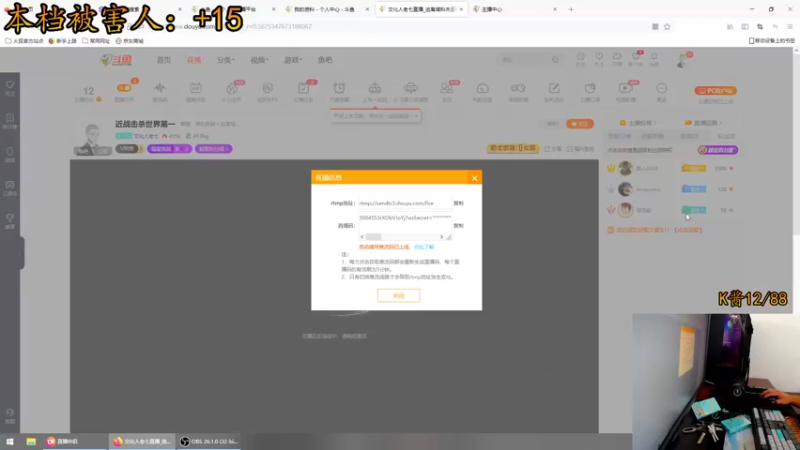Open the 直播 nav item

click(194, 60)
